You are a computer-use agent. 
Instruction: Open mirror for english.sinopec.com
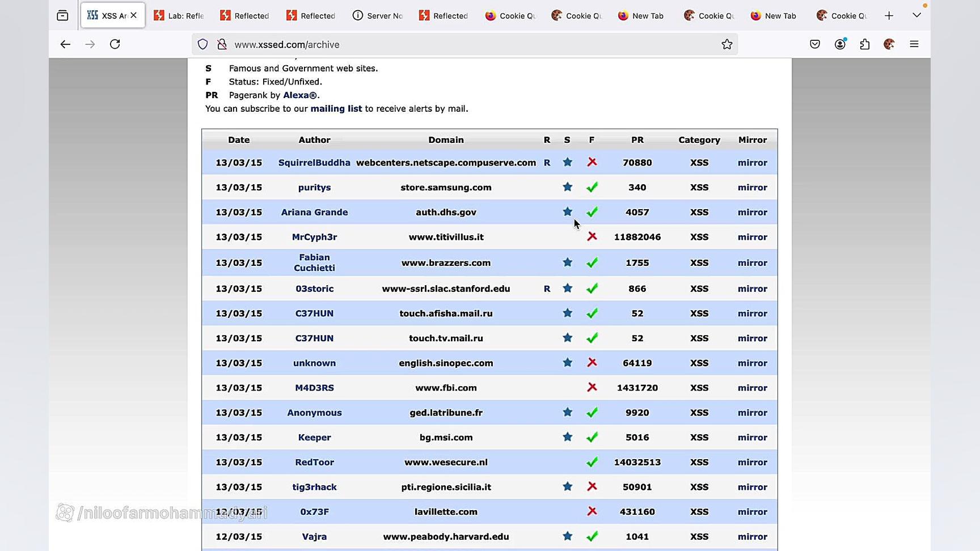752,363
